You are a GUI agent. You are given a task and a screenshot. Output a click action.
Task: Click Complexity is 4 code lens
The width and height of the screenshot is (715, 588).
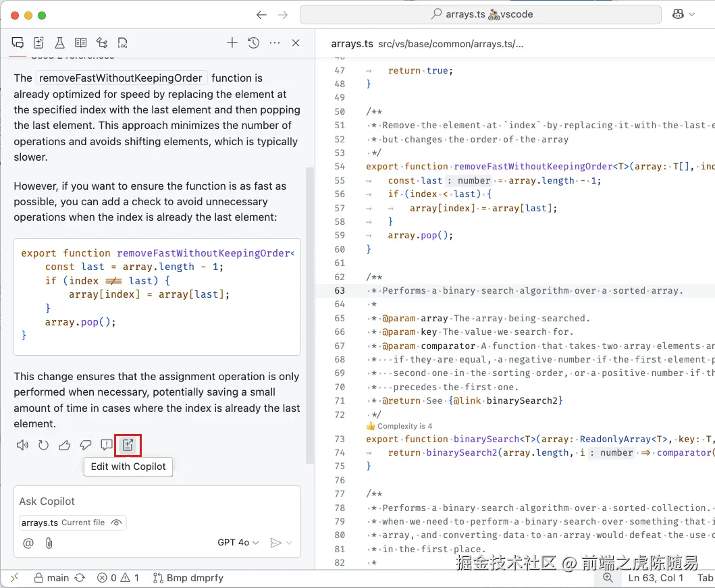click(x=404, y=426)
